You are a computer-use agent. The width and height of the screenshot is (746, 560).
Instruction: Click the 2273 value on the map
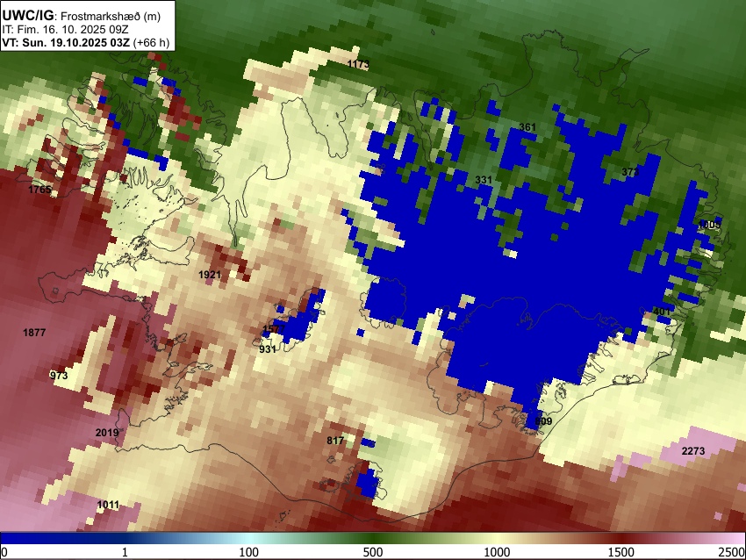pos(692,451)
